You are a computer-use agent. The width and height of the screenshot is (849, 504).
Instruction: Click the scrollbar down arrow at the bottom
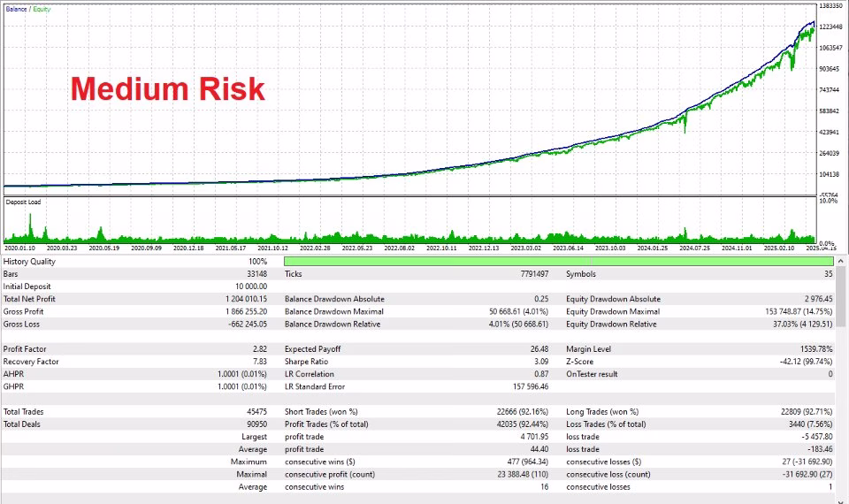pos(841,500)
